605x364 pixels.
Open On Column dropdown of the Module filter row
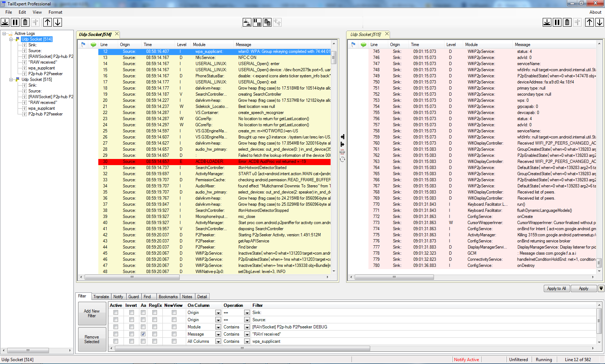pyautogui.click(x=218, y=327)
